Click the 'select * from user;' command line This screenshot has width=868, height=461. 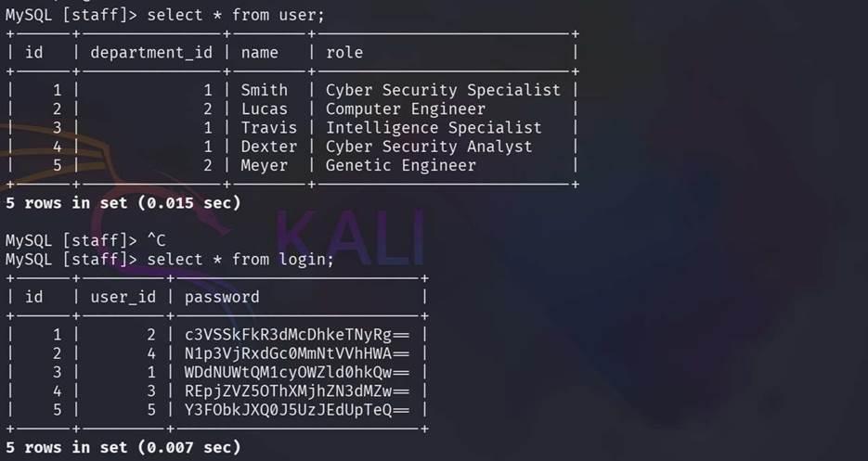(236, 16)
